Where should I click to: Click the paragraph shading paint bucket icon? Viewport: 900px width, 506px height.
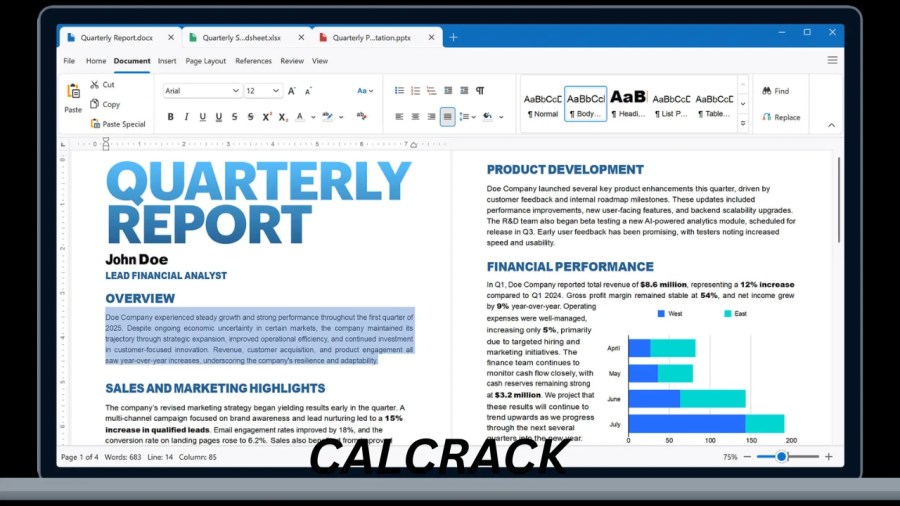(x=487, y=116)
